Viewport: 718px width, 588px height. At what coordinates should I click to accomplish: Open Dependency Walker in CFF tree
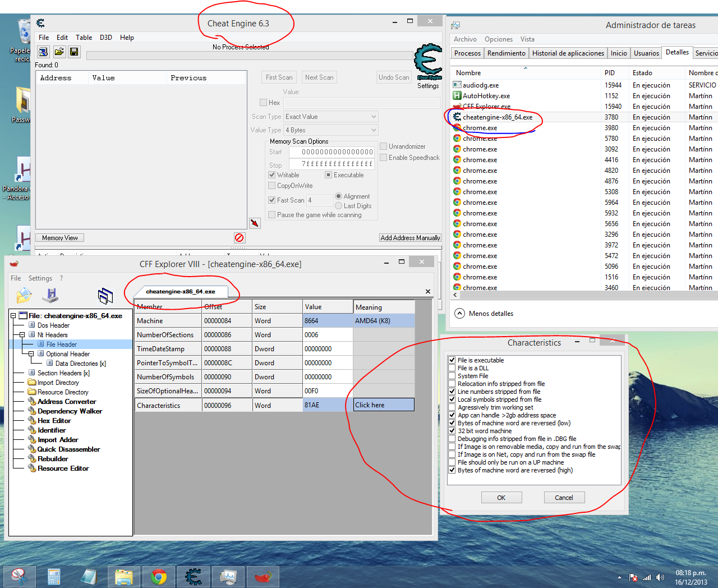(x=70, y=411)
